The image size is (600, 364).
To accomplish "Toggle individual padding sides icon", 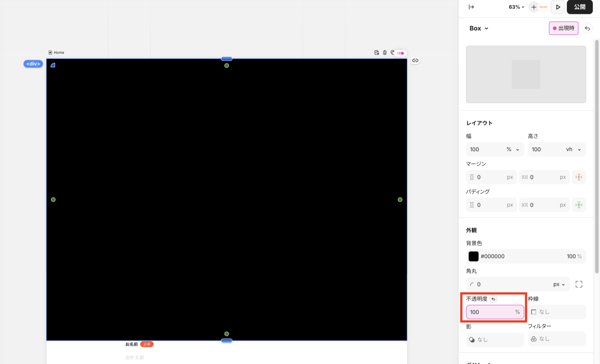I will 578,205.
